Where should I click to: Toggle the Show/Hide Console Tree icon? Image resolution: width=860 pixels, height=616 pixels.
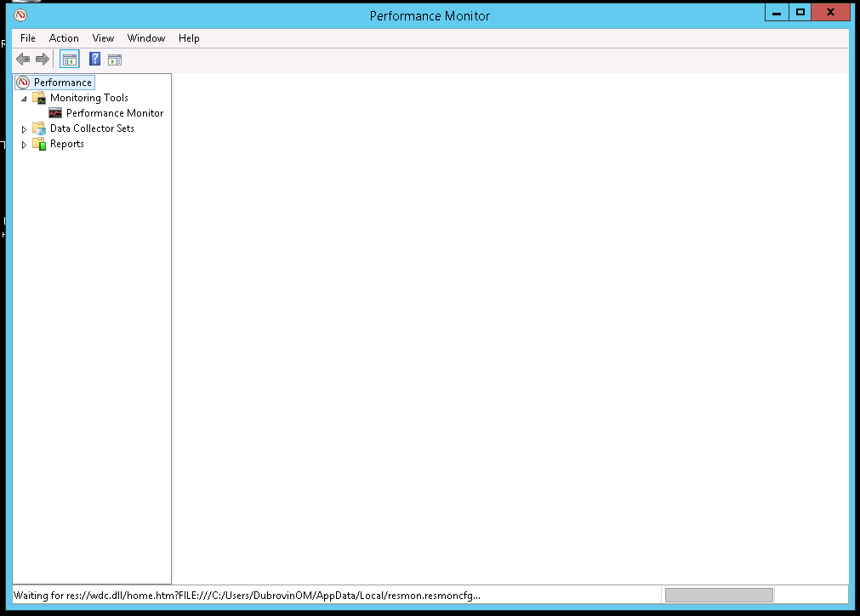(x=70, y=60)
